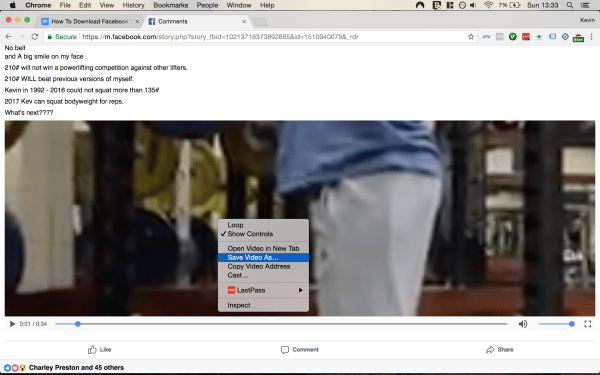Open Notification Center list icon
Viewport: 600px width, 375px height.
pos(585,5)
